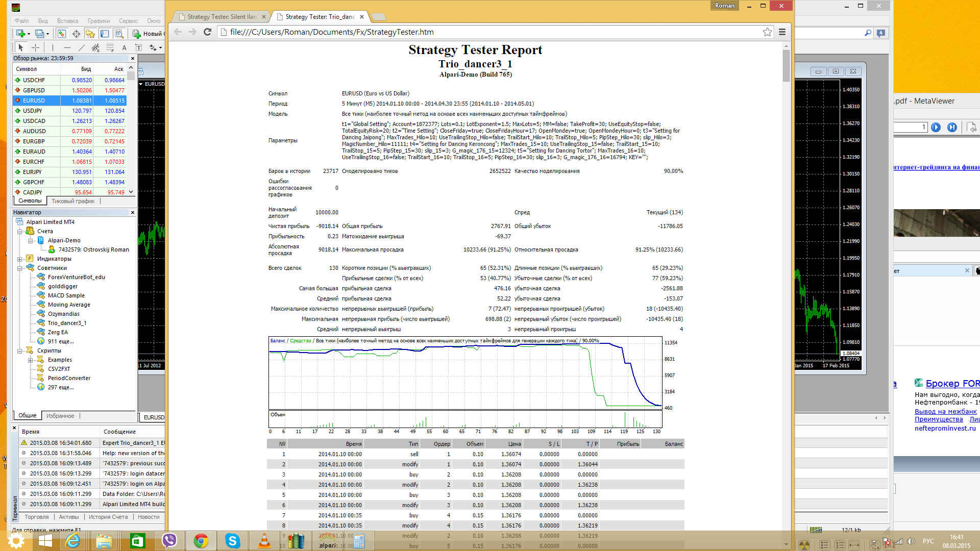Toggle the Navigator folder-star icon
Screen dimensions: 980x551
[x=90, y=34]
